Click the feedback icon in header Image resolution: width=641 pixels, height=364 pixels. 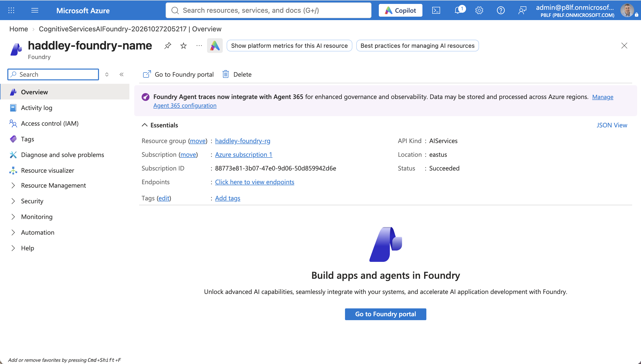522,10
